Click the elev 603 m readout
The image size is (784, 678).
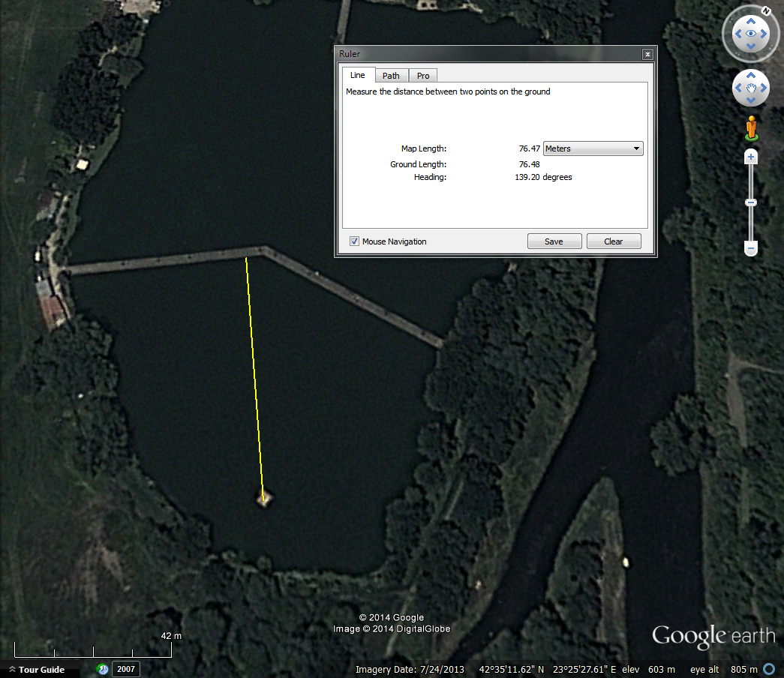click(x=648, y=670)
